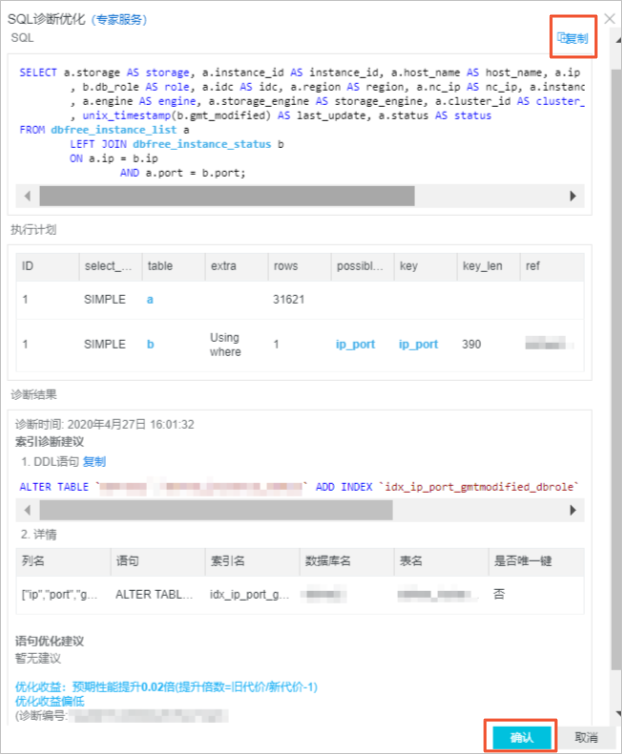Click the ALTER TABLE DDL statement line

click(299, 487)
